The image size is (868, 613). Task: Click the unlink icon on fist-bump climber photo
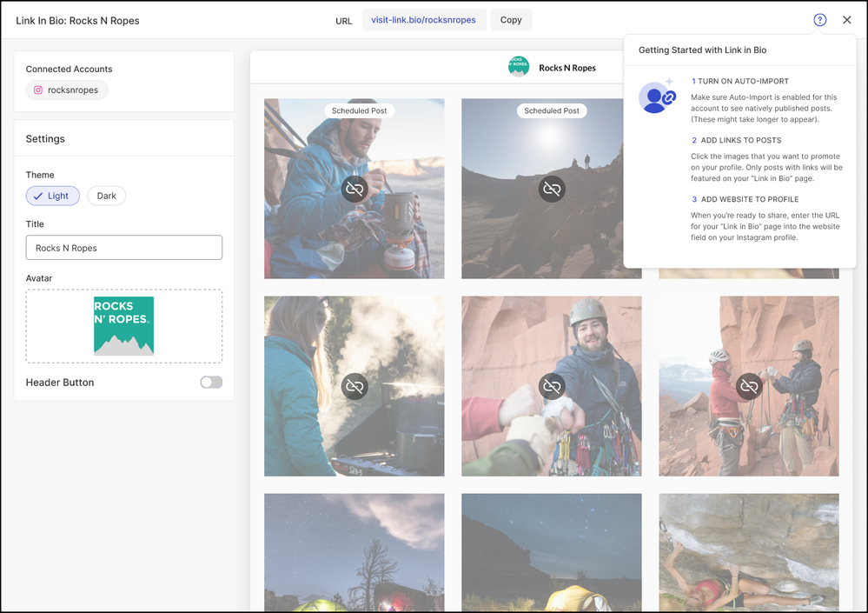tap(552, 386)
